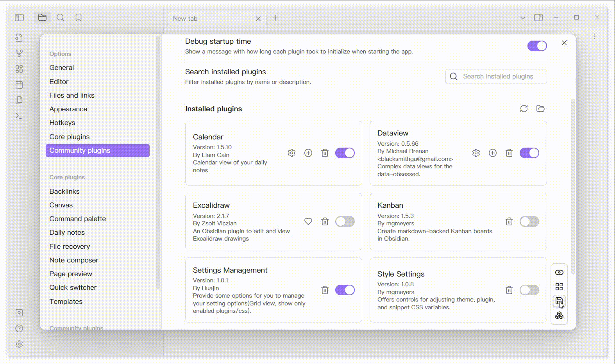Uninstall the Settings Management plugin

coord(325,290)
